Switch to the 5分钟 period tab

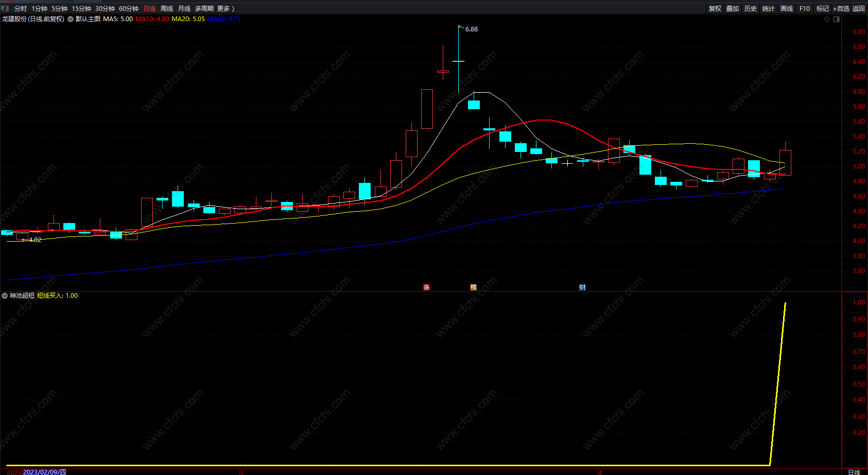[x=59, y=9]
